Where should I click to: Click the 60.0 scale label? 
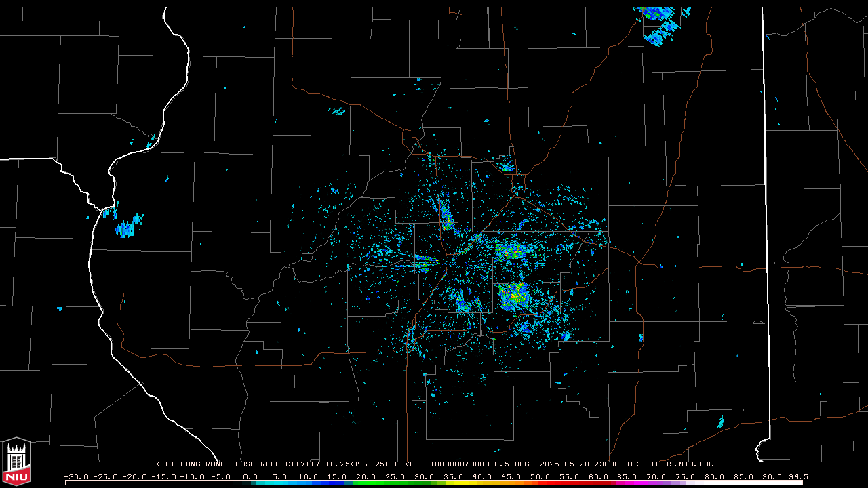click(x=599, y=477)
